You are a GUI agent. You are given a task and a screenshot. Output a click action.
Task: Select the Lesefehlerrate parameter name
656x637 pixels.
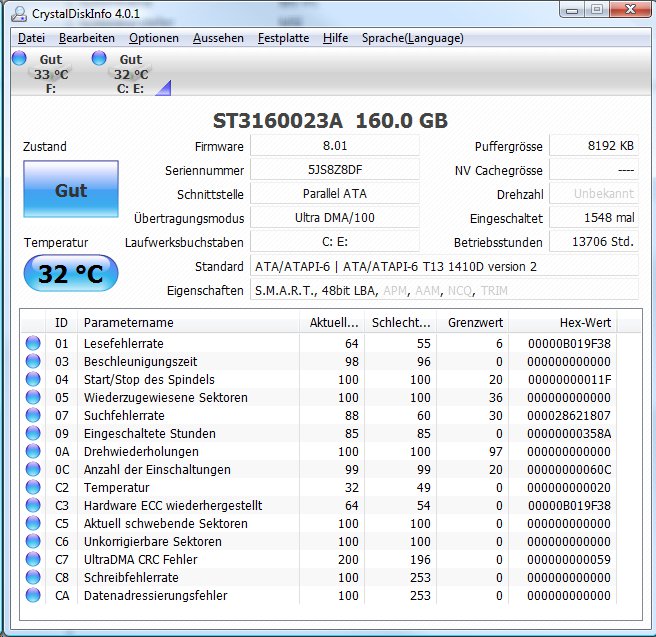point(123,343)
